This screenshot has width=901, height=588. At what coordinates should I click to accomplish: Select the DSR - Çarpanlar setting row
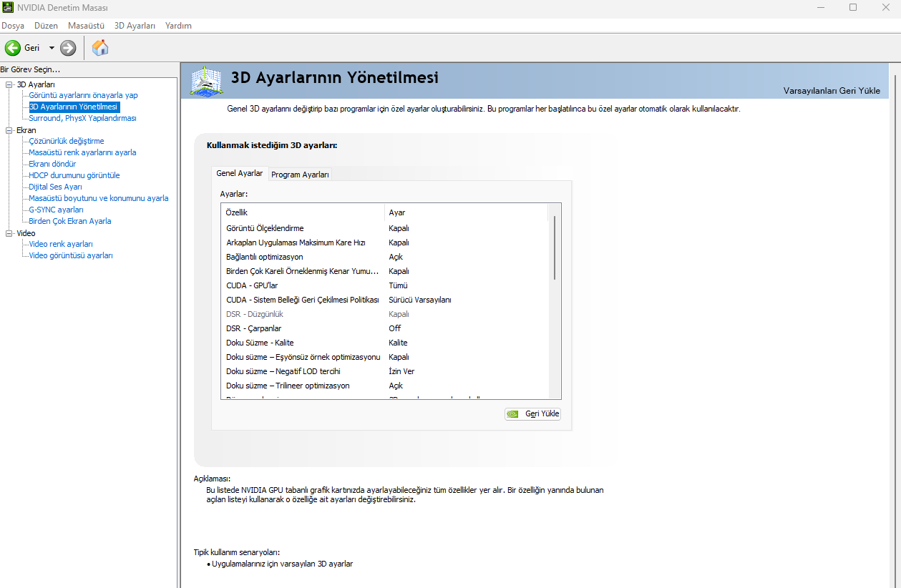coord(385,328)
